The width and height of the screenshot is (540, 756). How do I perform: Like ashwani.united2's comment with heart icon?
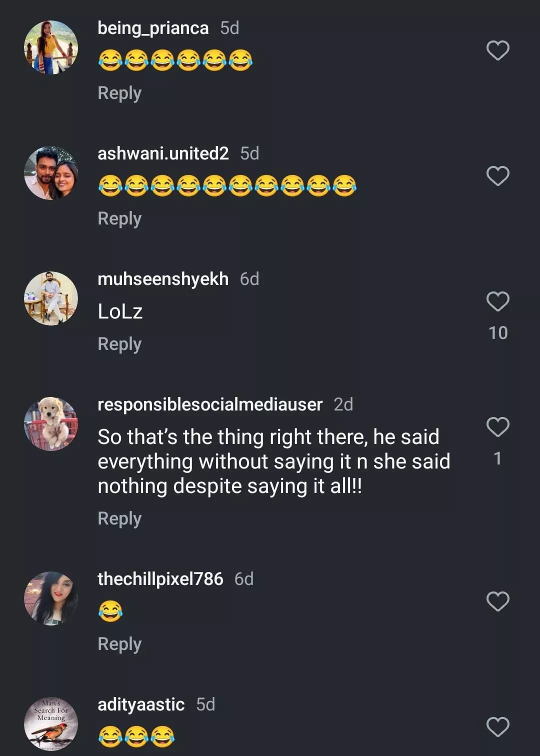pos(497,176)
